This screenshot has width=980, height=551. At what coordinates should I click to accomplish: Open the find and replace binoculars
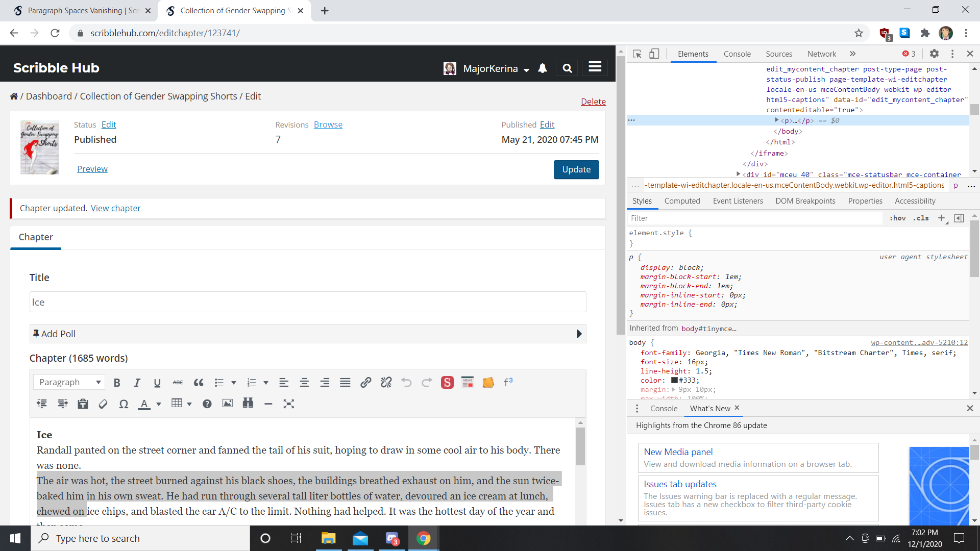click(x=248, y=404)
